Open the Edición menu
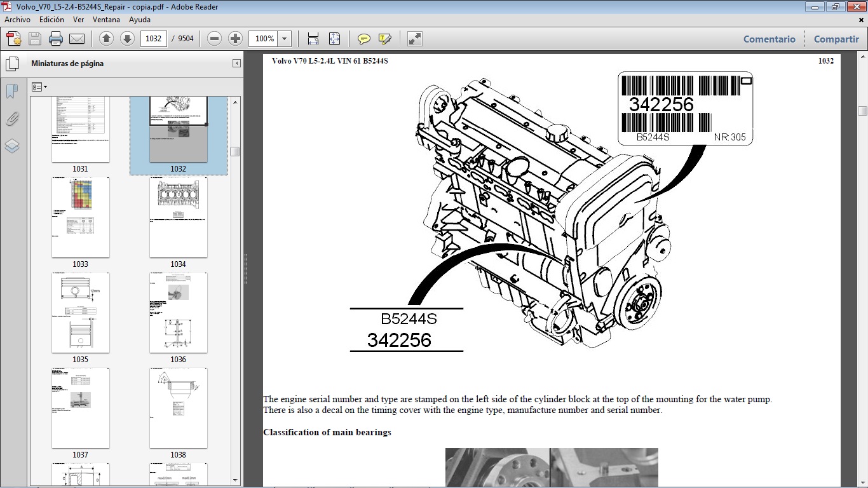 (x=51, y=20)
